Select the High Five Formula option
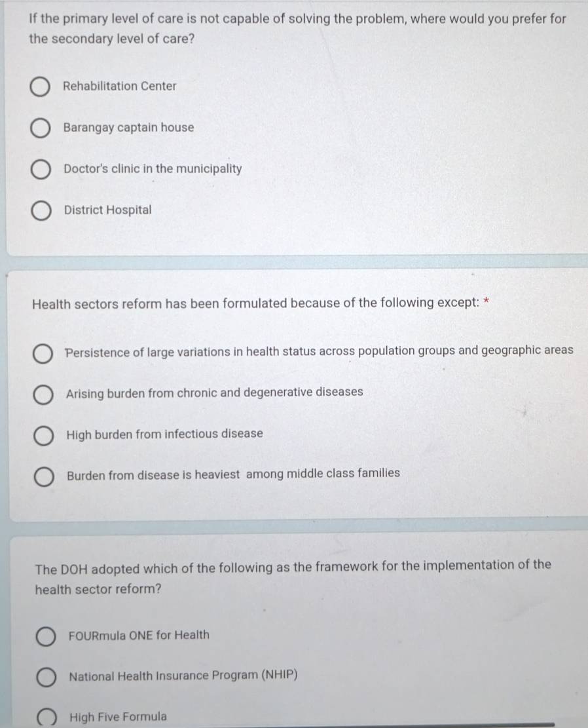This screenshot has height=728, width=588. tap(46, 718)
